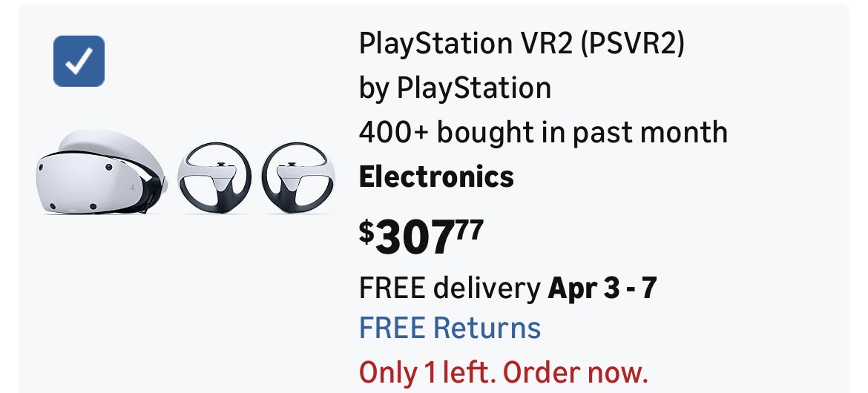
Task: Select the bold Electronics category label
Action: [436, 177]
